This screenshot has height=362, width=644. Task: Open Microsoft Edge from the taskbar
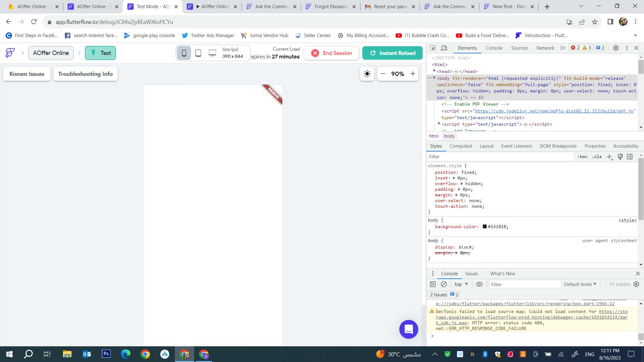click(x=125, y=354)
